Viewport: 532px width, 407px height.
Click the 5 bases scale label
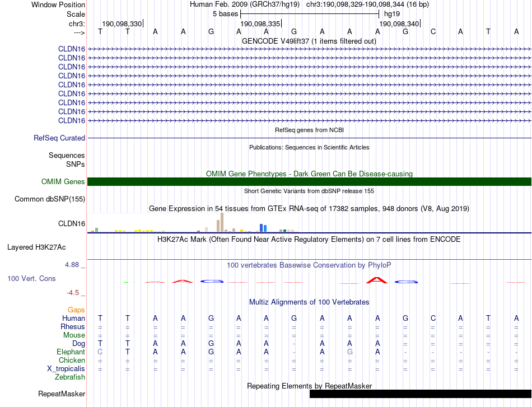point(225,14)
